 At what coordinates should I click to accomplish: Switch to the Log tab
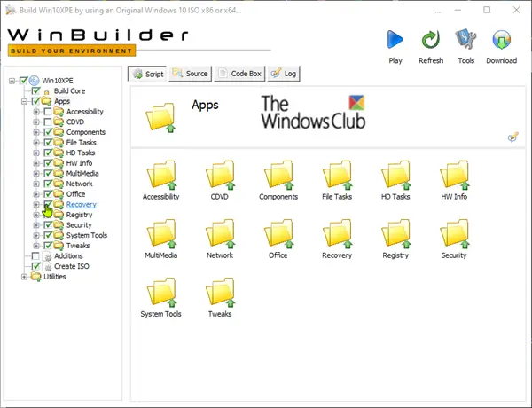click(284, 74)
